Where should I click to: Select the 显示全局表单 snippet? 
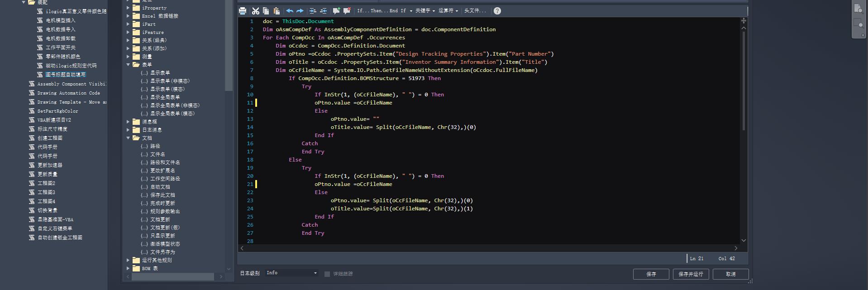pos(165,97)
